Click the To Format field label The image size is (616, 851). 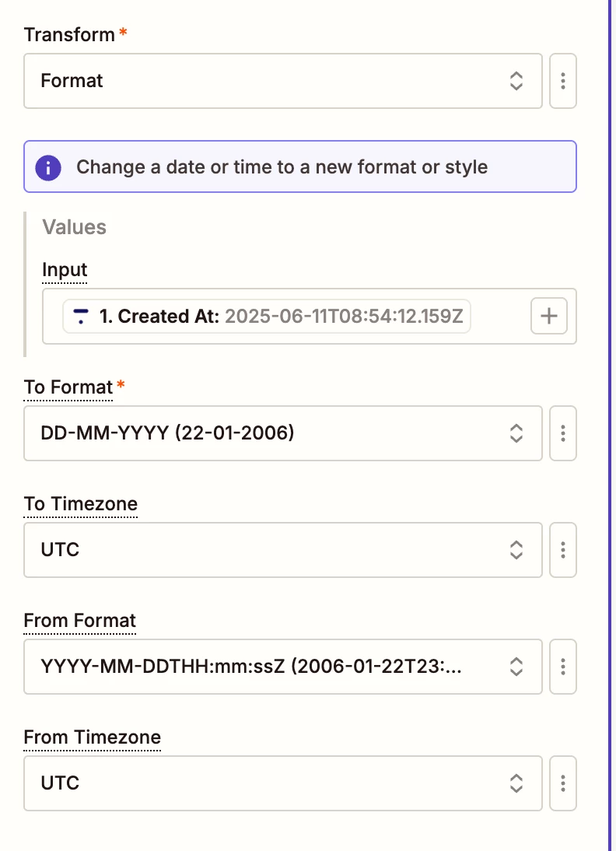pos(68,387)
